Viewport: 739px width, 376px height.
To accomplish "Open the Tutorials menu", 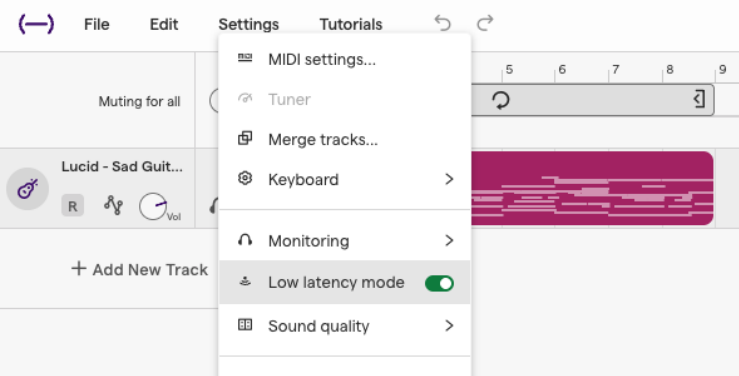I will [351, 24].
